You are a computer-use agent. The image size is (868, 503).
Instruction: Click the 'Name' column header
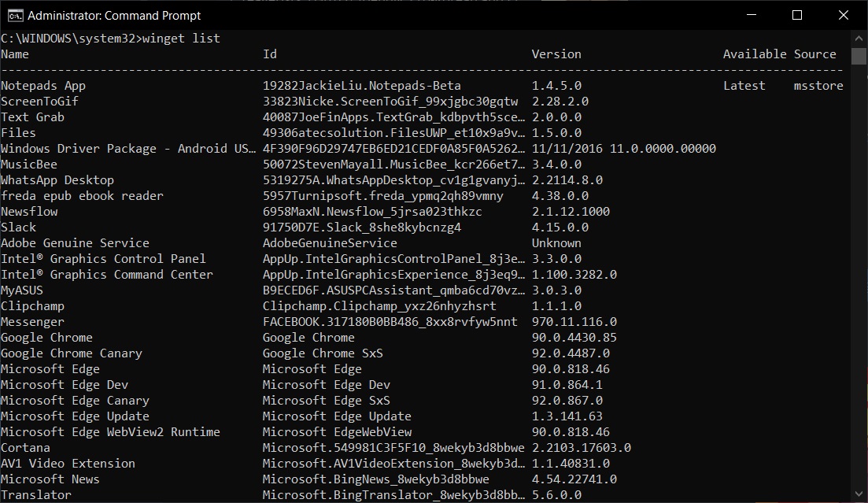pyautogui.click(x=15, y=54)
